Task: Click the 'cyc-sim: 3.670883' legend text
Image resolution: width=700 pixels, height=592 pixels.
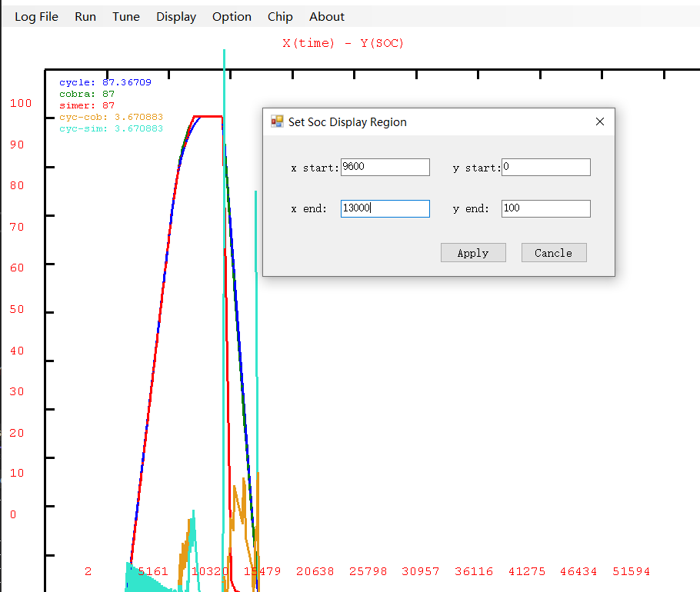Action: pos(112,129)
